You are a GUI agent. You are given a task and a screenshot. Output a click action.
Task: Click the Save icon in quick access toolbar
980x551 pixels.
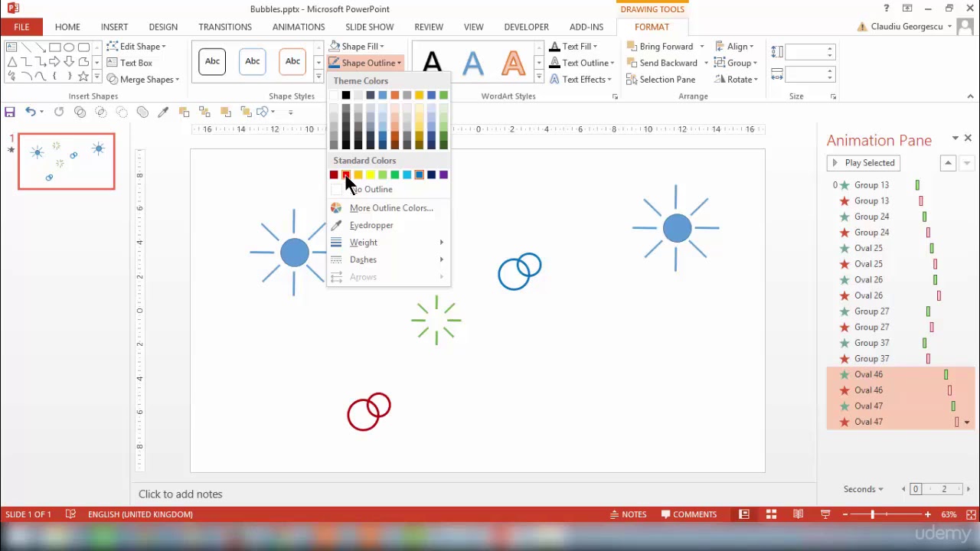10,112
